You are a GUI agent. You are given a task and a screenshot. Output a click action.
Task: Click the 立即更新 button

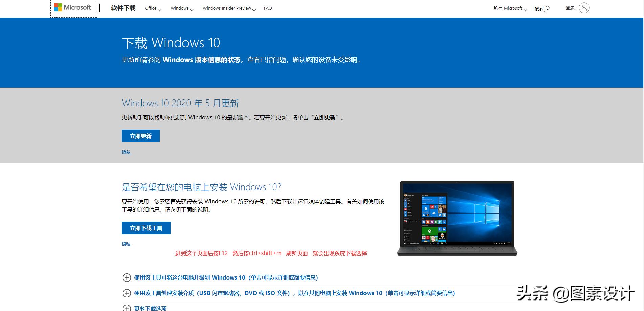click(141, 136)
